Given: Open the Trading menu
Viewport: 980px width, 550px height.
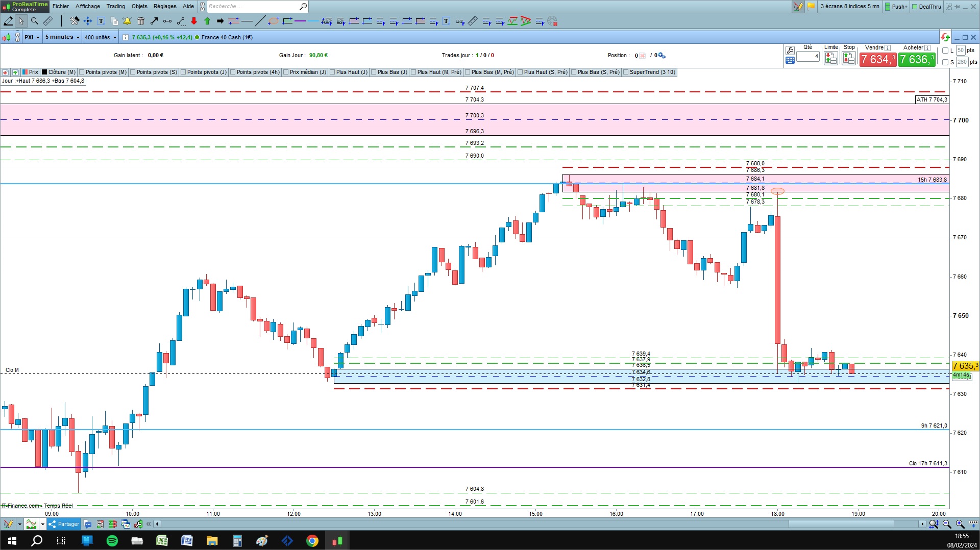Looking at the screenshot, I should (x=116, y=7).
